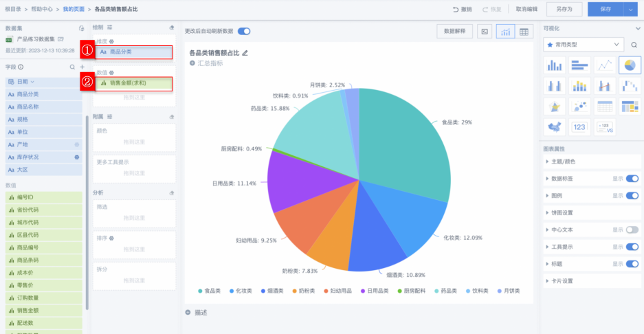Choose the line chart visualization icon
The image size is (644, 334).
click(x=605, y=65)
